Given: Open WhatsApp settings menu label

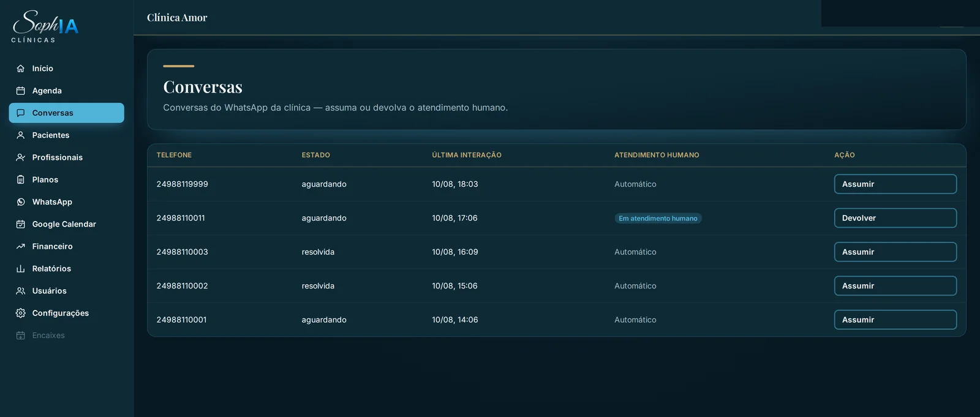Looking at the screenshot, I should coord(52,202).
